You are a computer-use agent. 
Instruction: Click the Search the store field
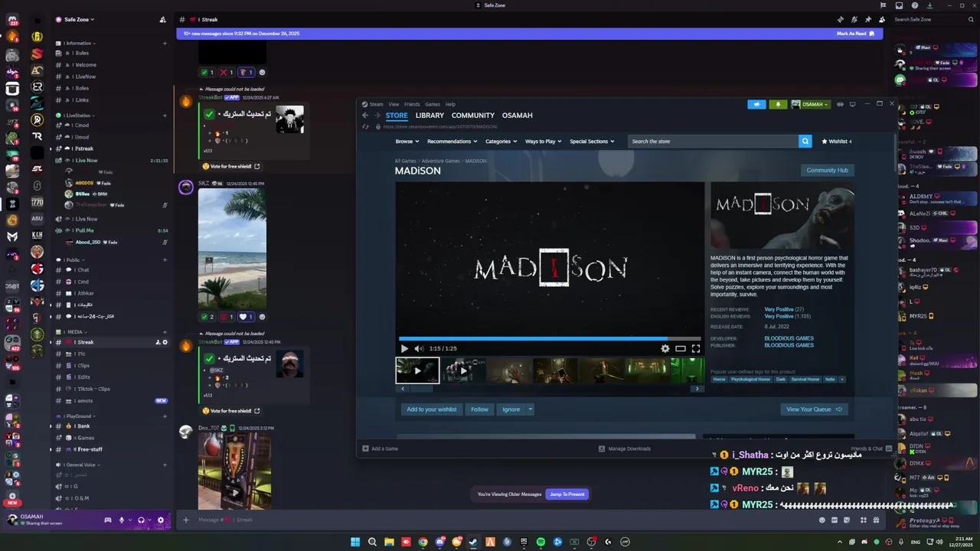coord(713,142)
